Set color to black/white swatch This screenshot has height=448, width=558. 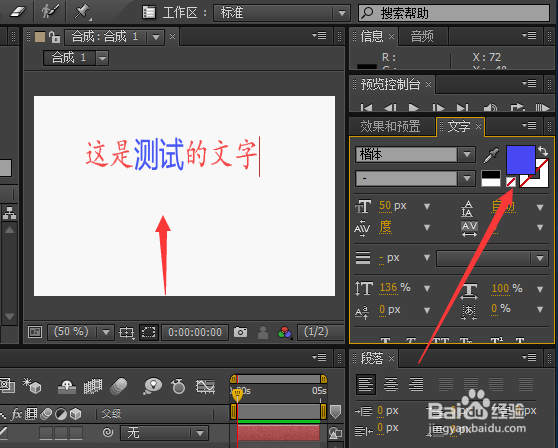pyautogui.click(x=491, y=179)
